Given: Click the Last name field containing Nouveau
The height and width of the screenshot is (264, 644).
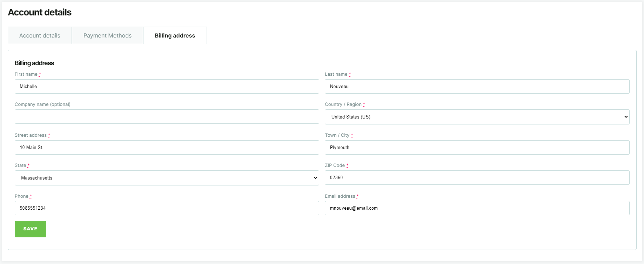Looking at the screenshot, I should pyautogui.click(x=477, y=86).
